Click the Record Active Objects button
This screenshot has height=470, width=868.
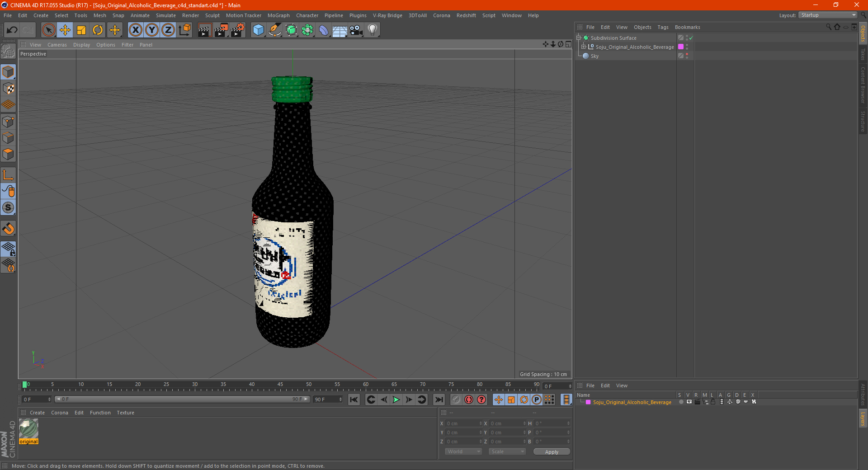[x=456, y=399]
